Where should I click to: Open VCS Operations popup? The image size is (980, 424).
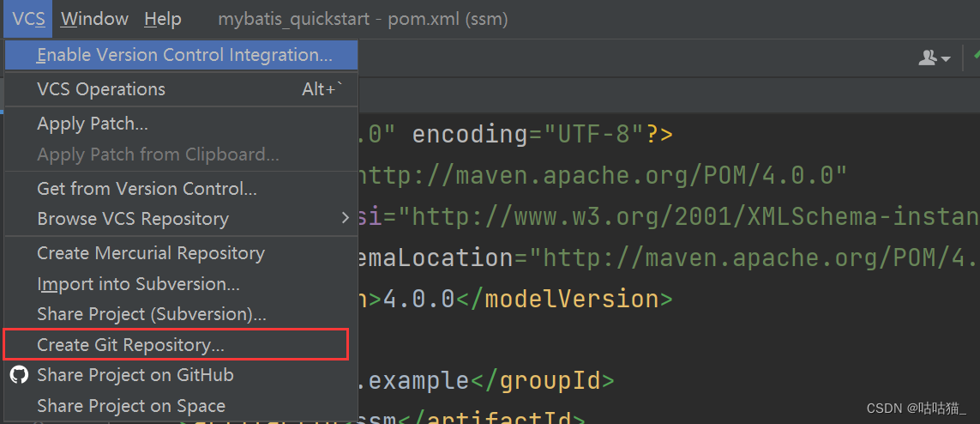pyautogui.click(x=181, y=89)
